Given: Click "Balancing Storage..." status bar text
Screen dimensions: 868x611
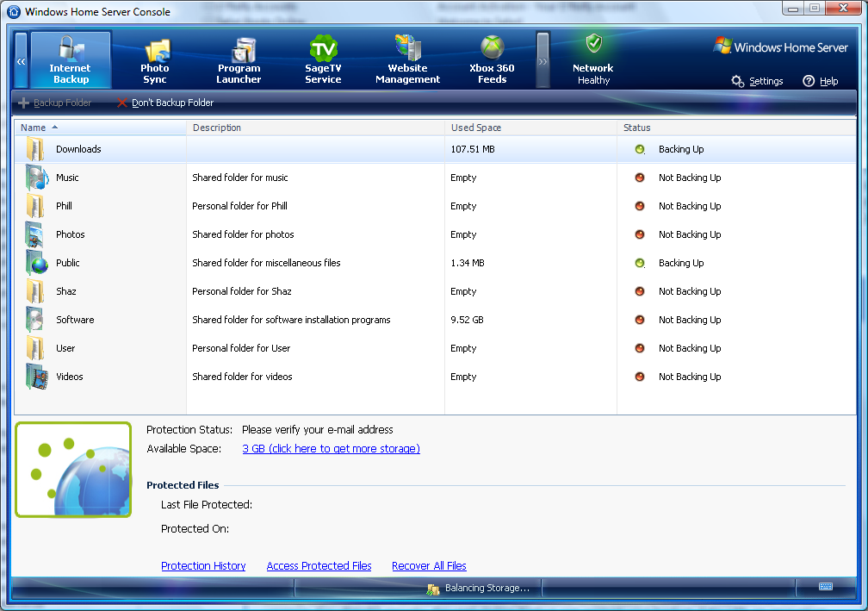Looking at the screenshot, I should (x=487, y=589).
